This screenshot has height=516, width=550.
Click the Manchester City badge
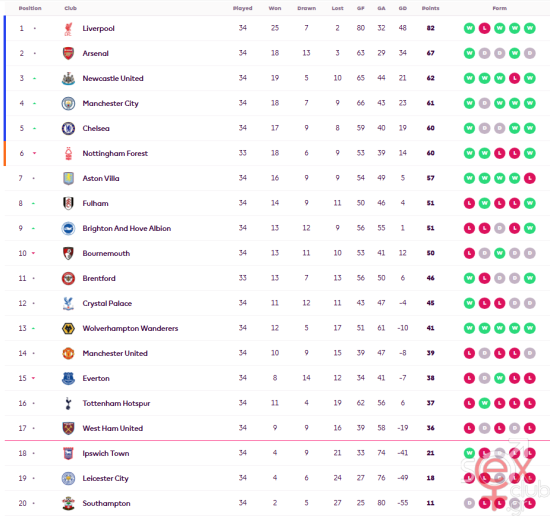[x=68, y=103]
